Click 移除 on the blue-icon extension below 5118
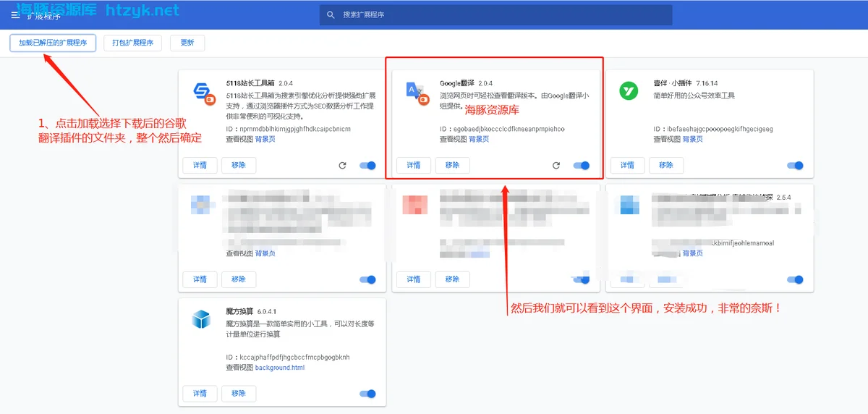868x414 pixels. point(239,279)
